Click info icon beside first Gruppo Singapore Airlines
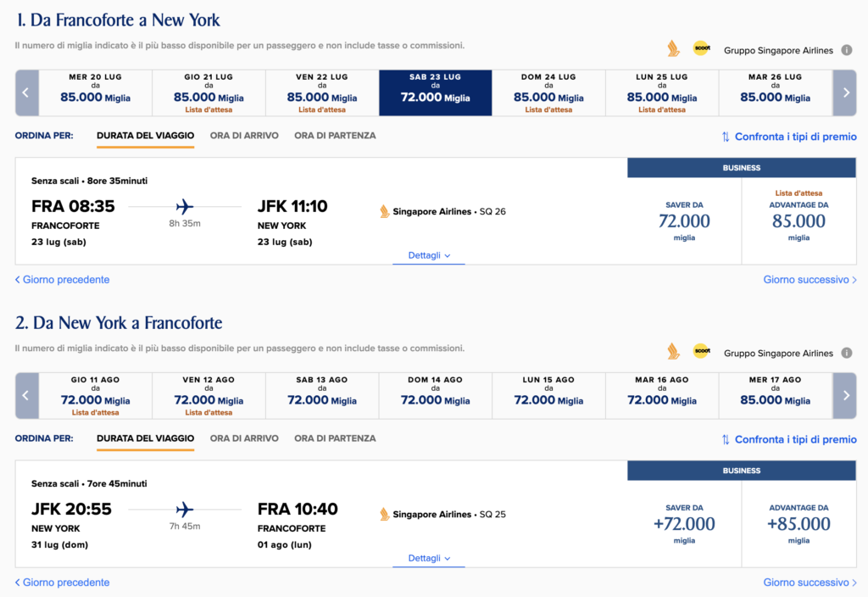868x597 pixels. (847, 50)
